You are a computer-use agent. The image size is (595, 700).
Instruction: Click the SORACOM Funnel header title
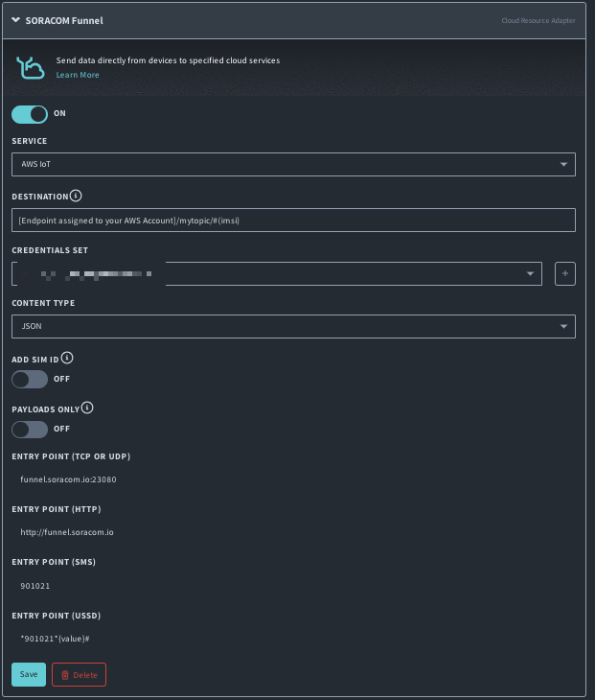point(63,19)
